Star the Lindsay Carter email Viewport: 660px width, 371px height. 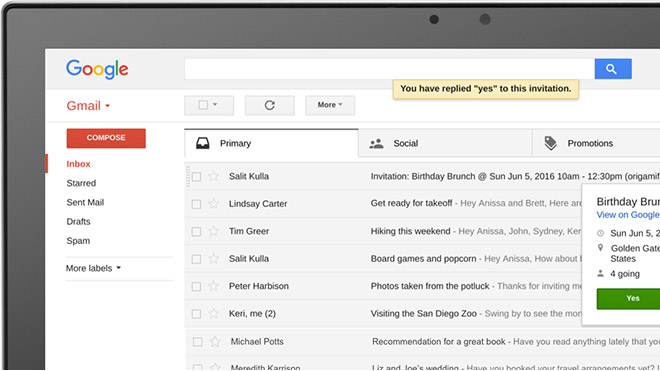[214, 204]
